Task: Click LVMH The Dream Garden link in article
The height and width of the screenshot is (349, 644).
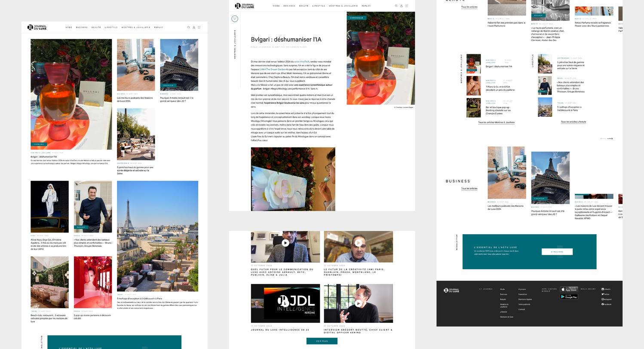Action: 272,69
